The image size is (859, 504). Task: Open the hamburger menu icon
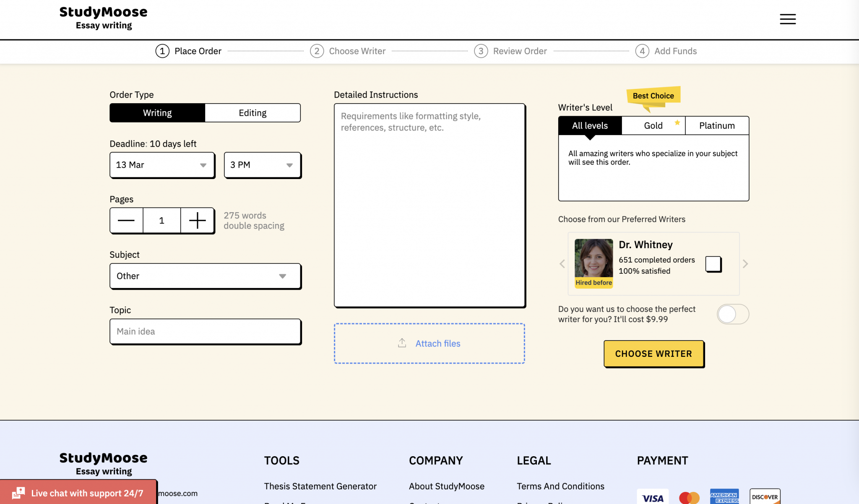coord(787,19)
